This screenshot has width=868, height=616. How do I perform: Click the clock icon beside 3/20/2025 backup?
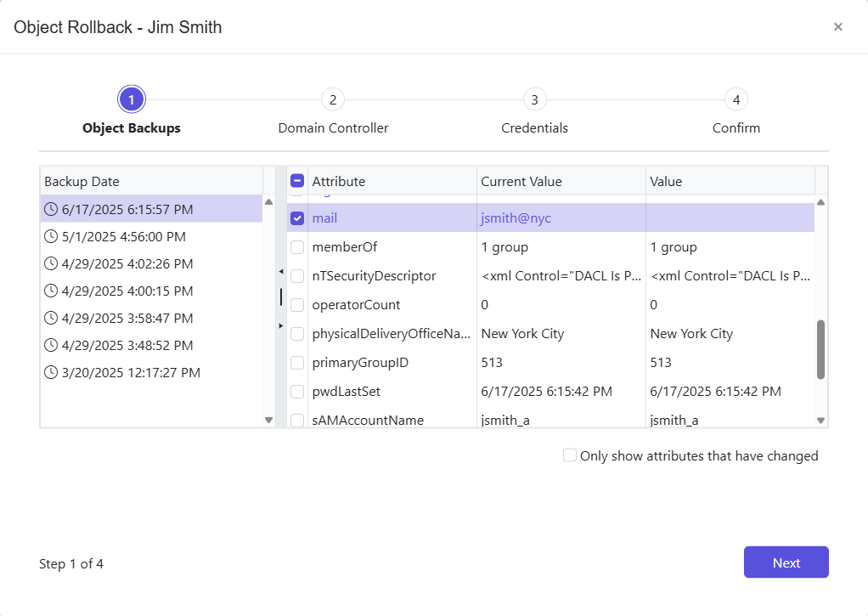click(x=50, y=372)
